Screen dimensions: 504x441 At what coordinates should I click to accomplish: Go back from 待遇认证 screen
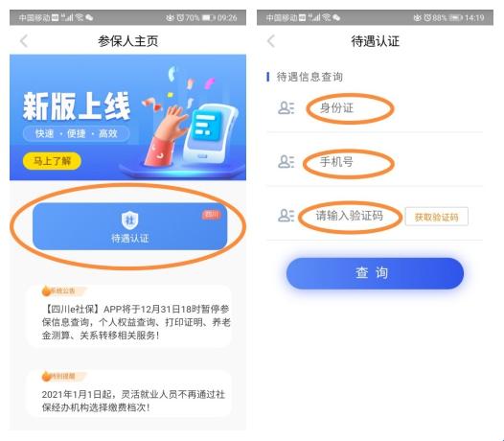(x=271, y=41)
